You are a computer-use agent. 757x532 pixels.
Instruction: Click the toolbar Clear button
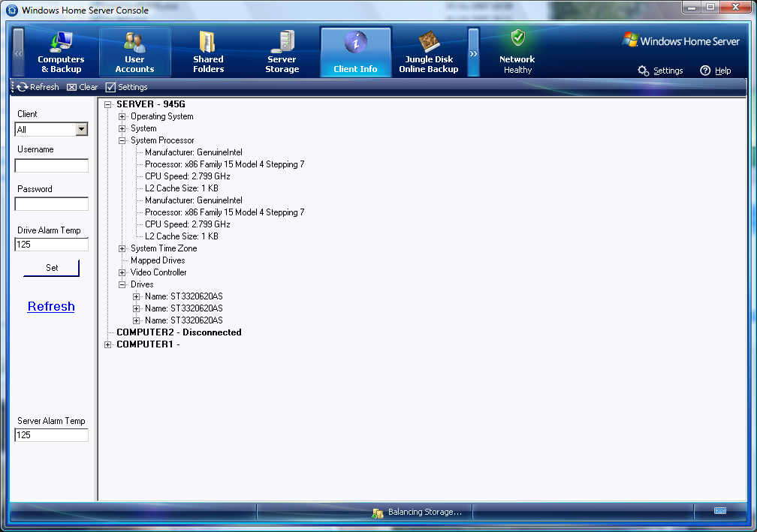coord(82,87)
